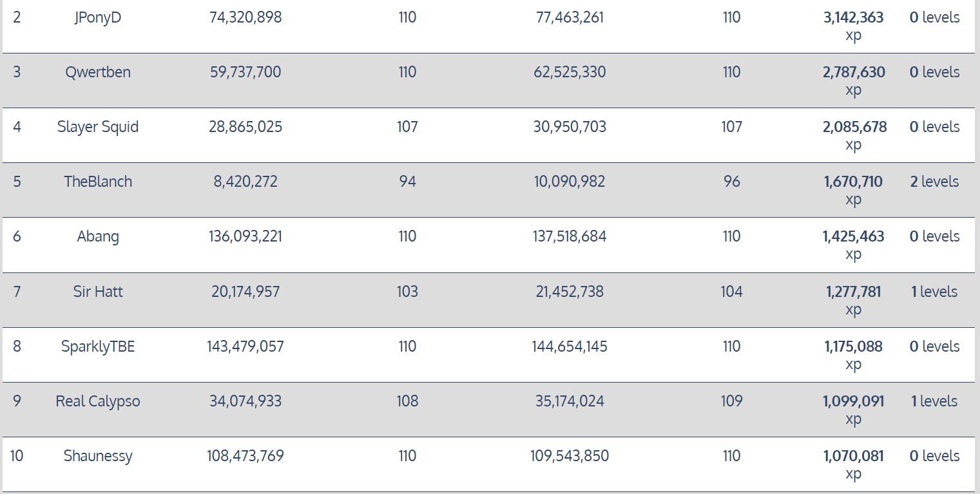Select TheBlanch's 2 levels gained cell
980x494 pixels.
(x=934, y=182)
